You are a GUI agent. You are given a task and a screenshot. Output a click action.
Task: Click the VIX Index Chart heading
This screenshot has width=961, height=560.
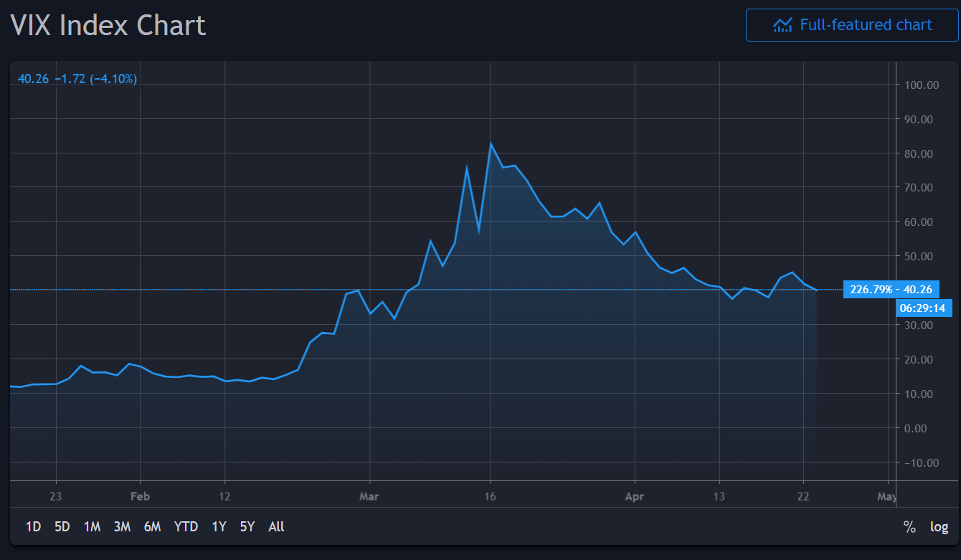click(108, 26)
